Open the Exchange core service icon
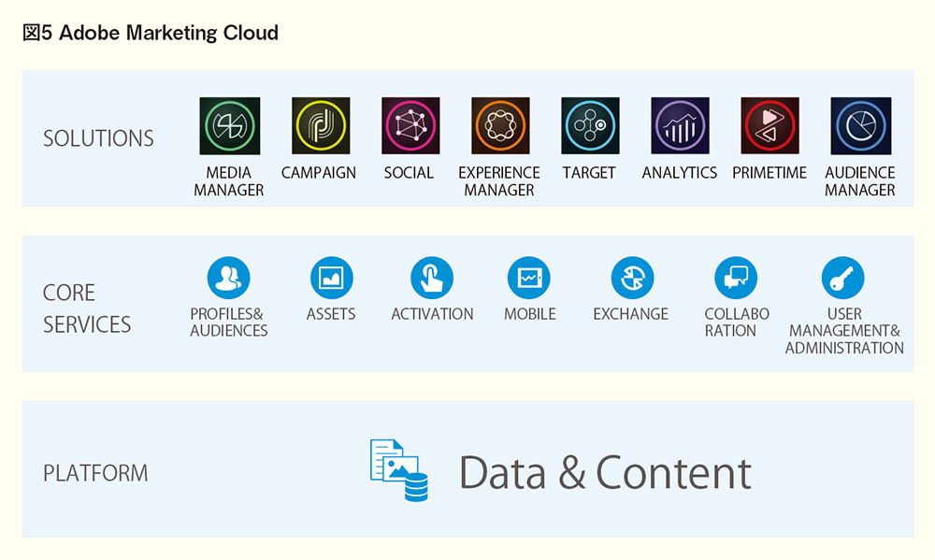935x560 pixels. pyautogui.click(x=633, y=278)
